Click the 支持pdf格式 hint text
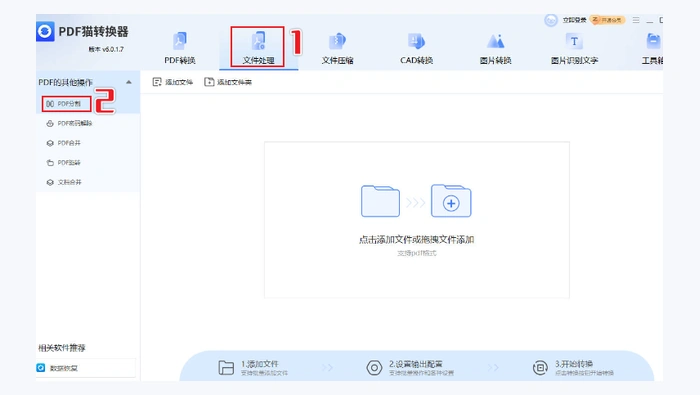Viewport: 700px width, 395px height. [x=417, y=253]
